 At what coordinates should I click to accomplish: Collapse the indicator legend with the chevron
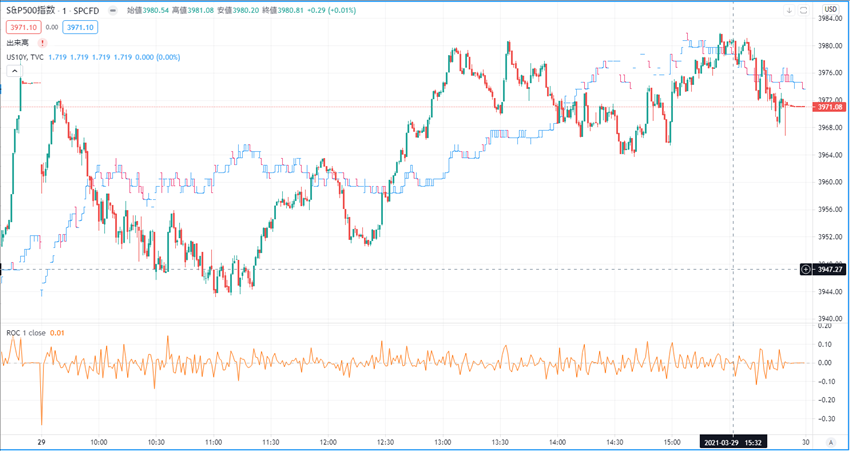[x=14, y=71]
